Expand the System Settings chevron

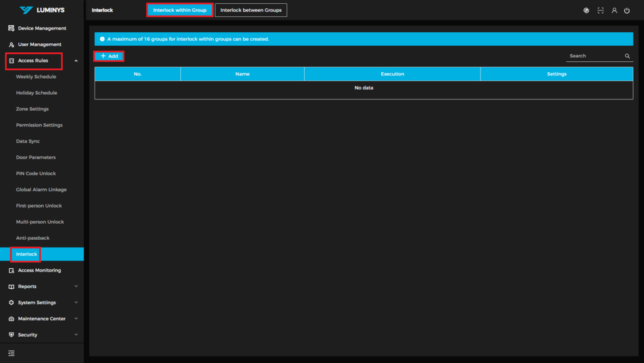76,302
